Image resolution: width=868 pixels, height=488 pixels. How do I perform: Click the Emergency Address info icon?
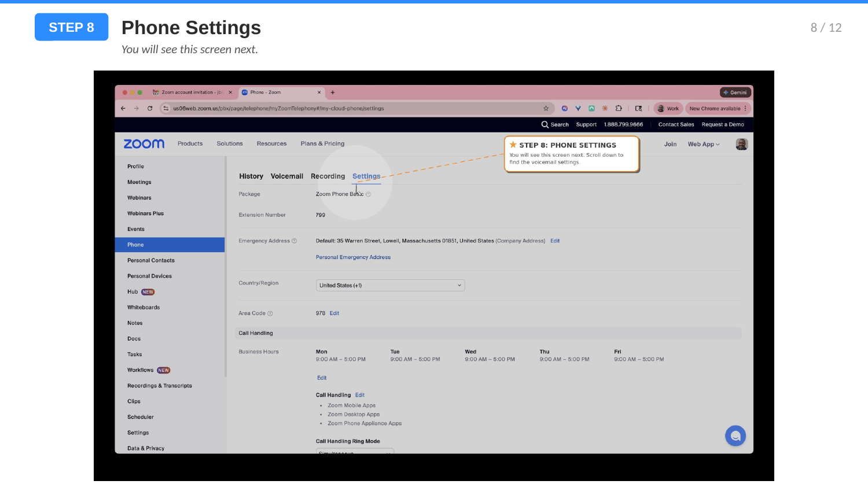coord(295,241)
